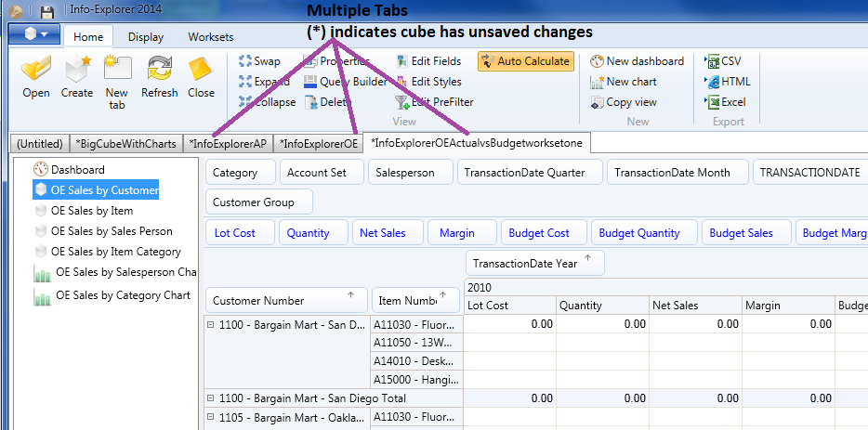The width and height of the screenshot is (868, 430).
Task: Collapse the 1105 Bargain Mart Oakland row
Action: [x=211, y=418]
